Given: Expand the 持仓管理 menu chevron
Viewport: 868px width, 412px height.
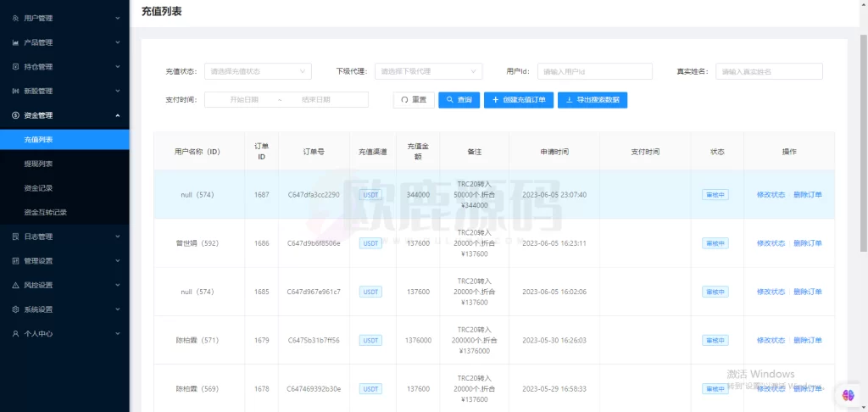Looking at the screenshot, I should [117, 67].
